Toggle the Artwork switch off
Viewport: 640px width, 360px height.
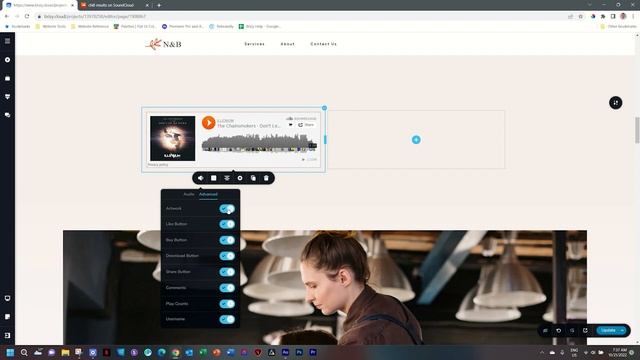[x=227, y=209]
